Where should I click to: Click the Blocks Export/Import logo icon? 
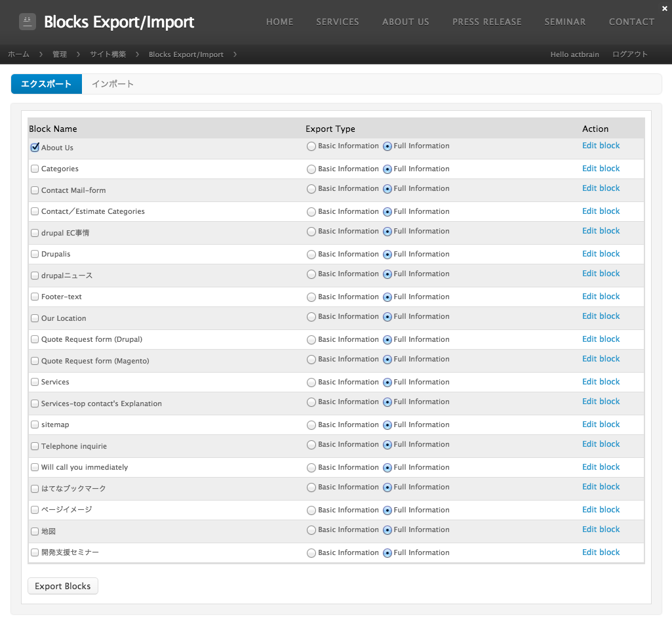(26, 22)
